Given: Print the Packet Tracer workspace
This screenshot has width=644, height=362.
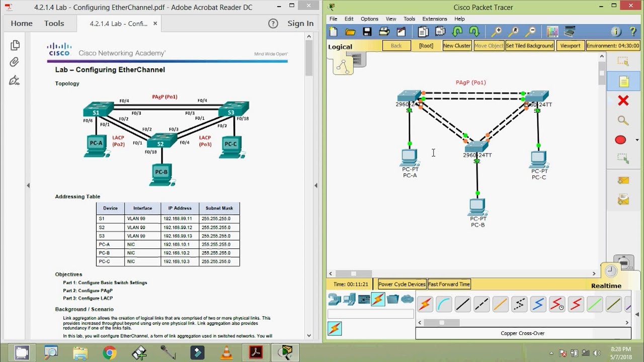Looking at the screenshot, I should point(384,32).
